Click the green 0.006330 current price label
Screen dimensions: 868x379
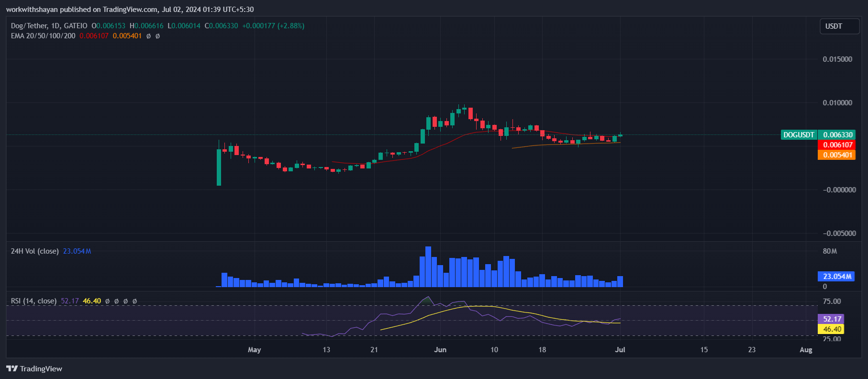[837, 135]
